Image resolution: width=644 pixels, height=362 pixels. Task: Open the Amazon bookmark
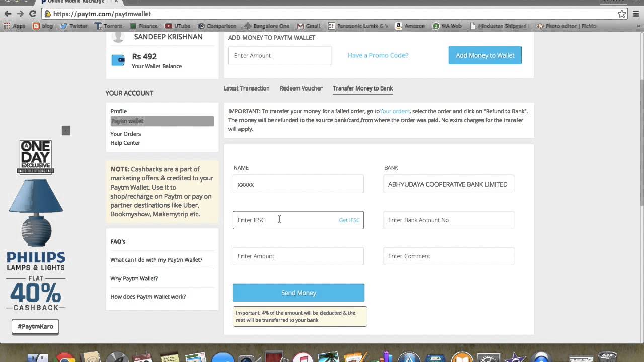[410, 26]
